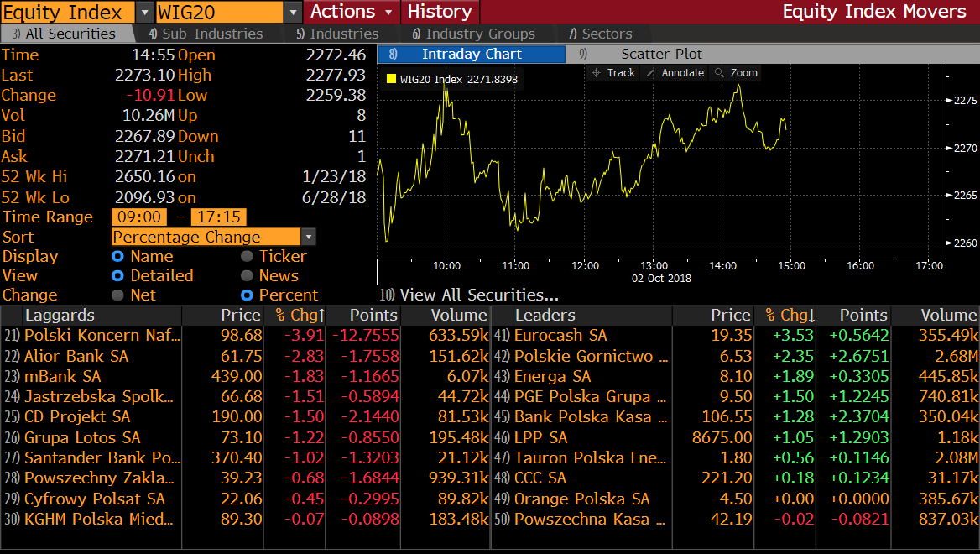The image size is (980, 554).
Task: Choose Net change radio button
Action: [x=117, y=295]
